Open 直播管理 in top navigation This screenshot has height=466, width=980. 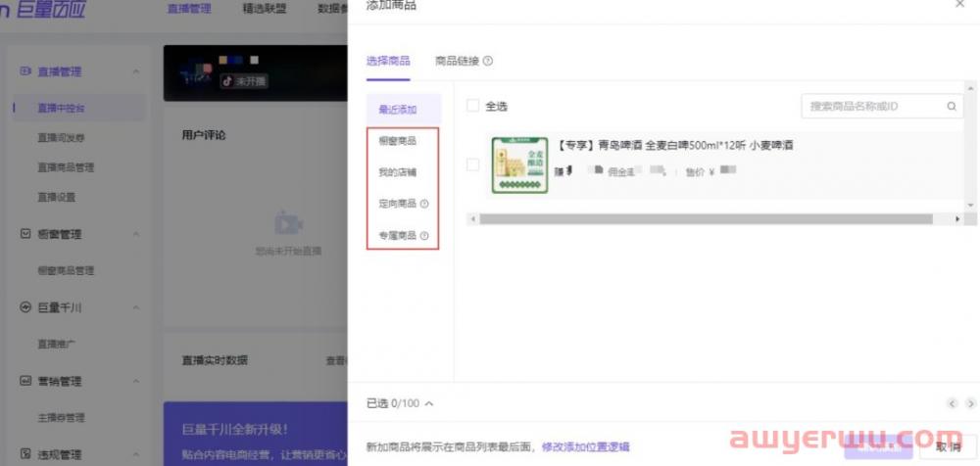click(x=189, y=9)
